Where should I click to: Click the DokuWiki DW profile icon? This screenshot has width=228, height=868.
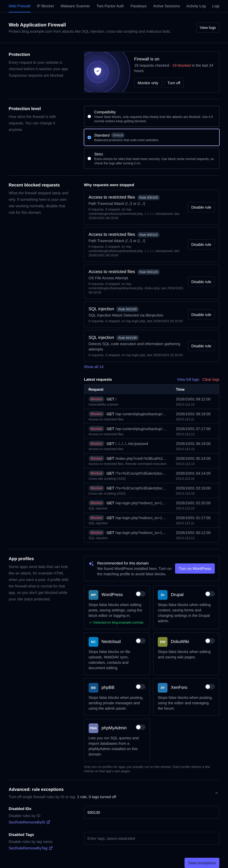click(163, 642)
